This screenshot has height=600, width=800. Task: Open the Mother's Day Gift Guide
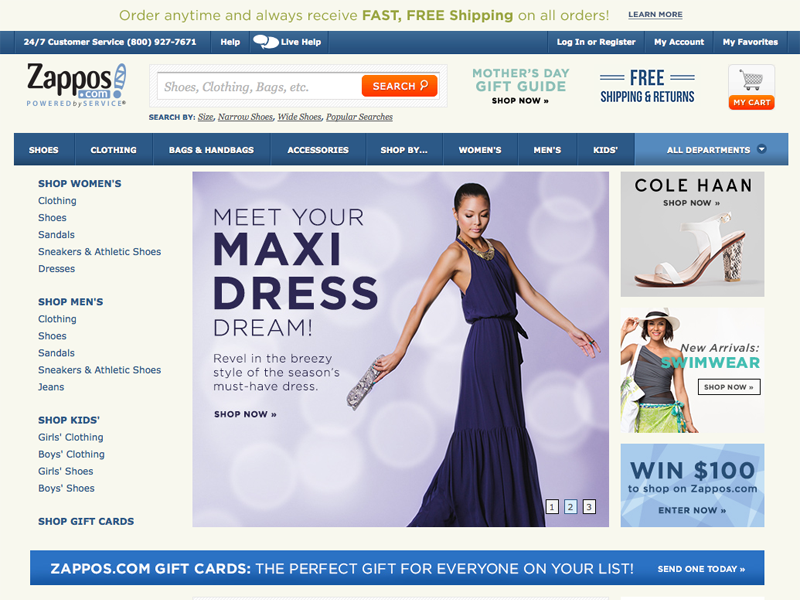(x=520, y=86)
